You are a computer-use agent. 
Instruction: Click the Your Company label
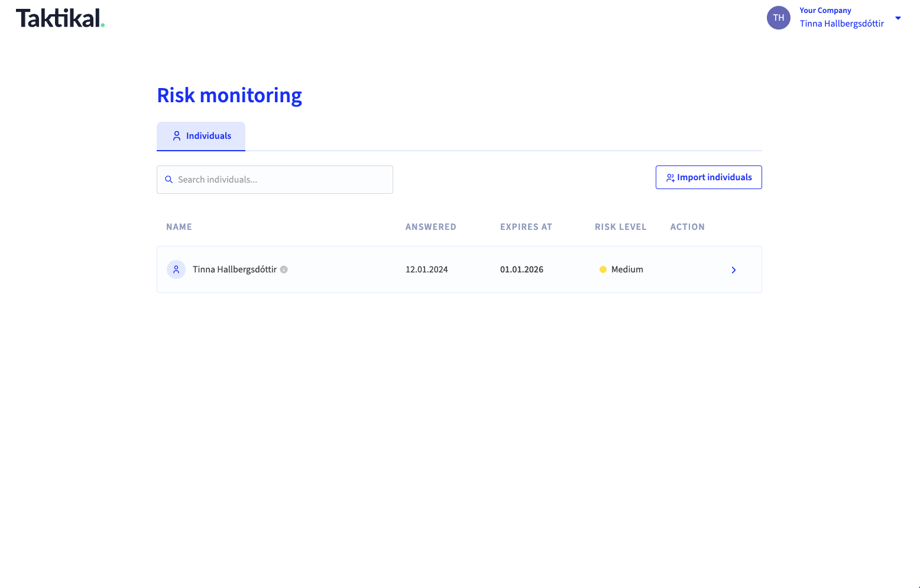coord(825,10)
